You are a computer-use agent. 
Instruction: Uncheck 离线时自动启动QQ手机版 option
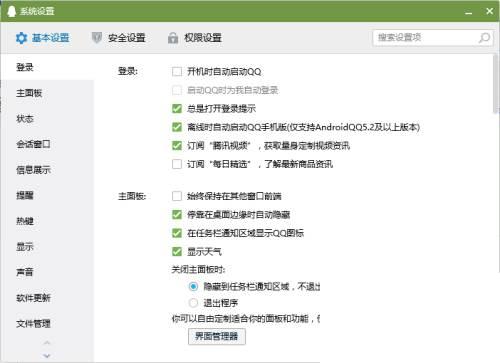(x=177, y=127)
